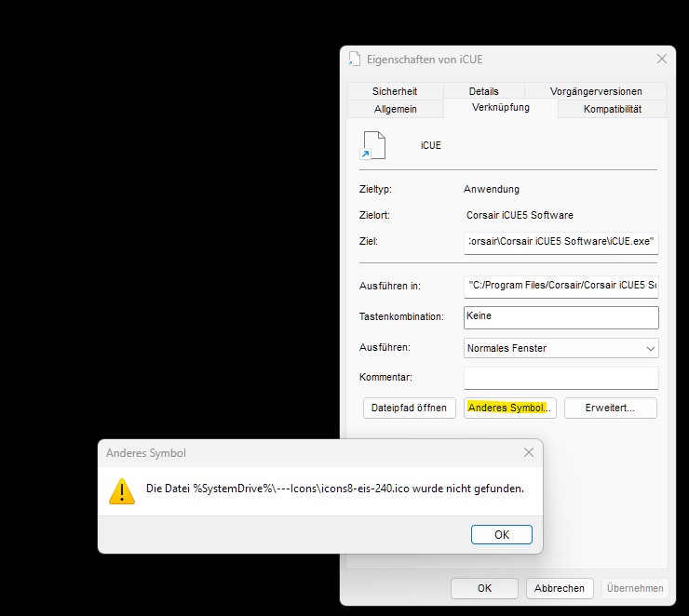Image resolution: width=689 pixels, height=616 pixels.
Task: Open the Details tab
Action: pos(483,91)
